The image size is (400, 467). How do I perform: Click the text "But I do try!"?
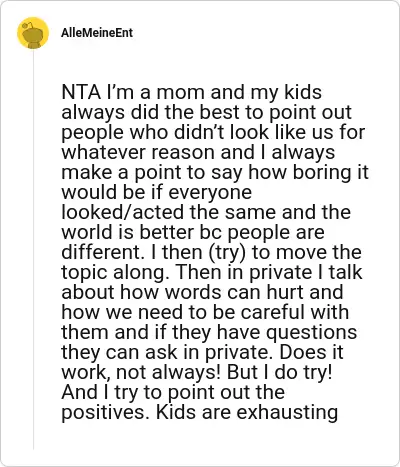click(279, 372)
